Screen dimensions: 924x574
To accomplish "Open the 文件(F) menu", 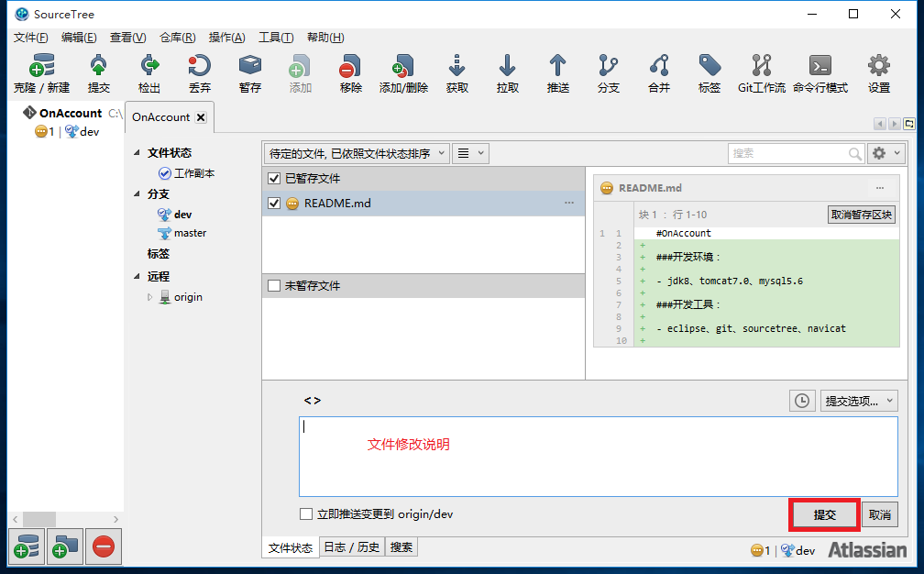I will pyautogui.click(x=30, y=38).
